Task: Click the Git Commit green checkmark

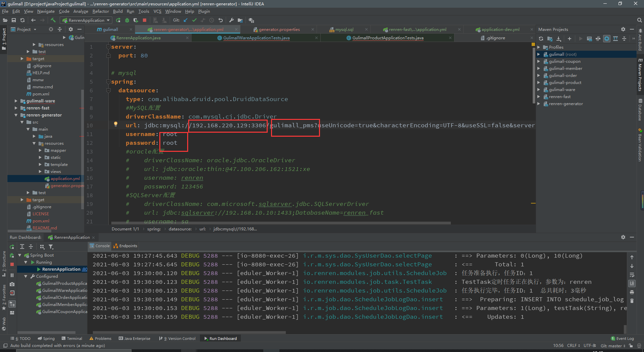Action: (194, 20)
